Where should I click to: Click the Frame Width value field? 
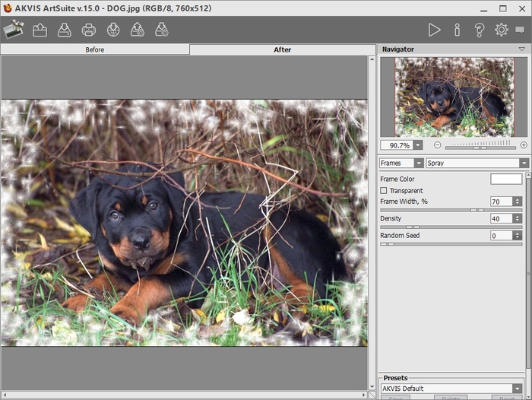pos(501,202)
